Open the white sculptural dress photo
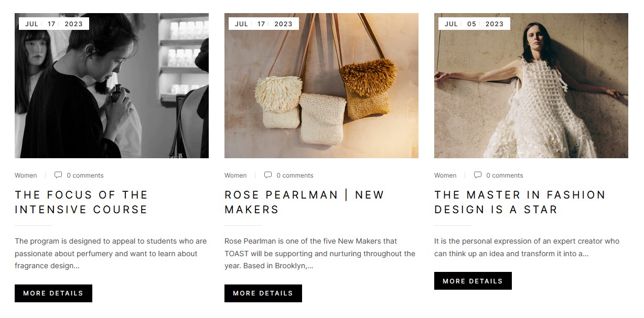Viewport: 644px width, 318px height. coord(531,85)
